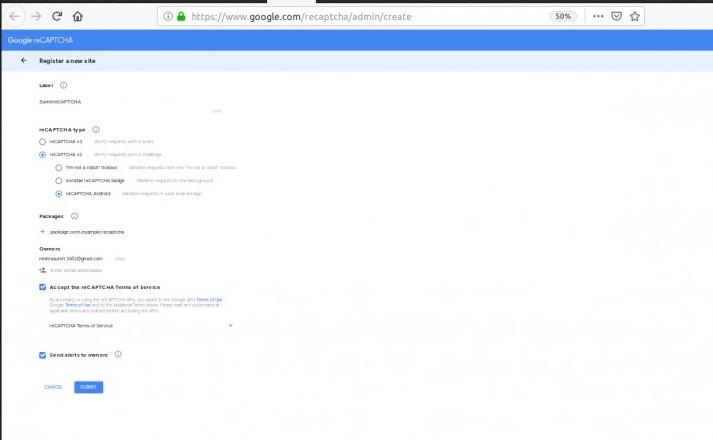The image size is (713, 440).
Task: Show info tooltip next to Send alerts to owners
Action: coord(118,354)
